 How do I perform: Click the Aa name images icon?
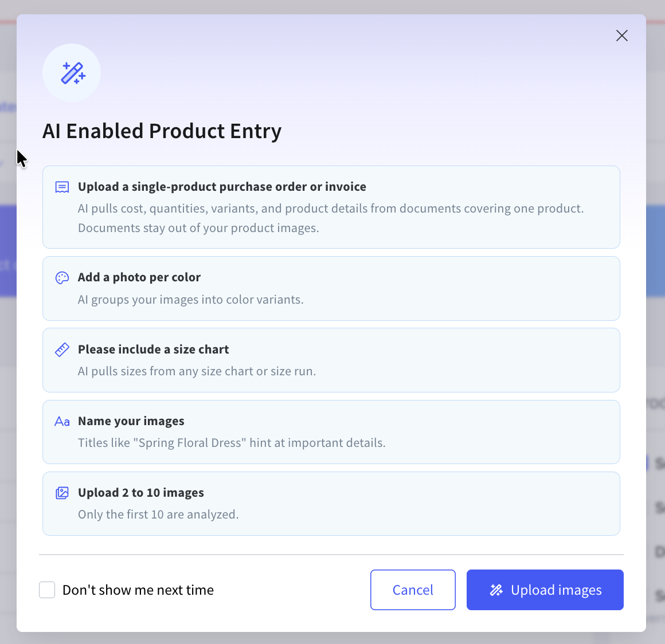[62, 422]
